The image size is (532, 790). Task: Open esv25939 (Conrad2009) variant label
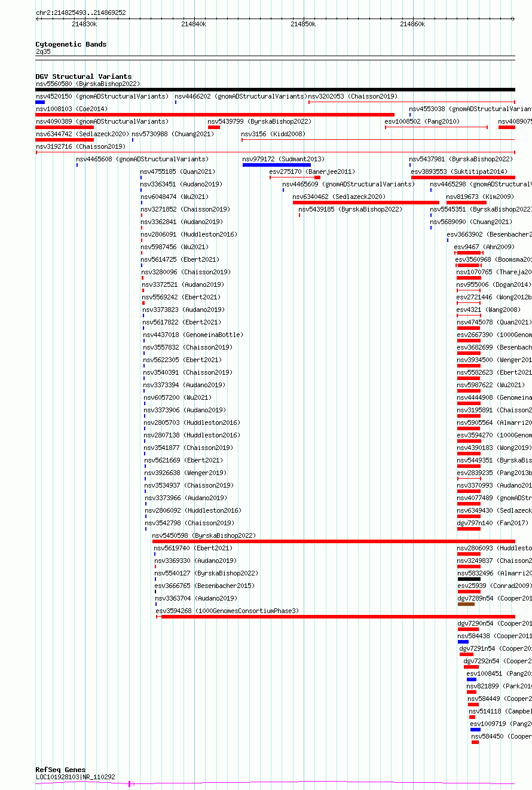pyautogui.click(x=494, y=586)
